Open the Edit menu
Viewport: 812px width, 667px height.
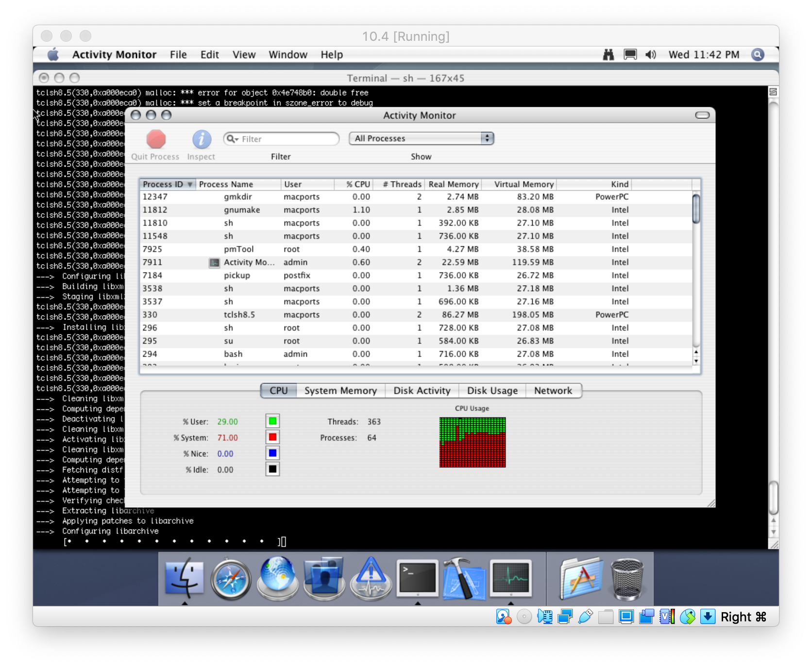click(210, 54)
